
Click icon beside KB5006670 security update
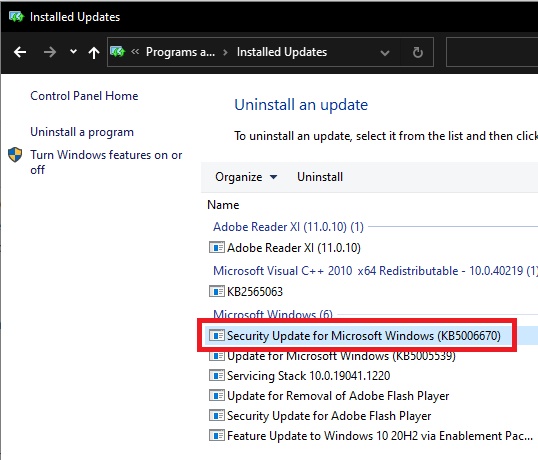tap(217, 335)
